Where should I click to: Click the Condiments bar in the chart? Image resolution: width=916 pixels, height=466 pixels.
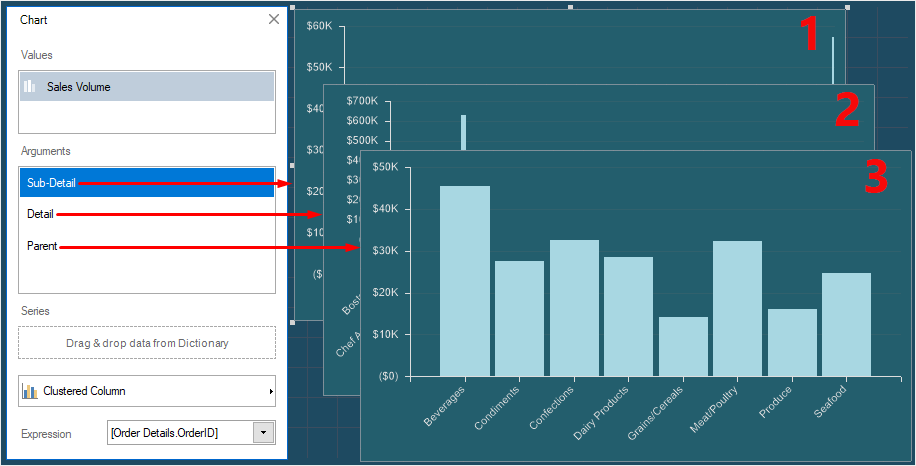[519, 318]
